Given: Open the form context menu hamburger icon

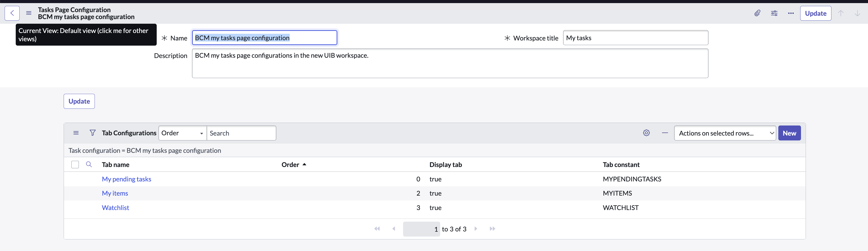Looking at the screenshot, I should (29, 13).
